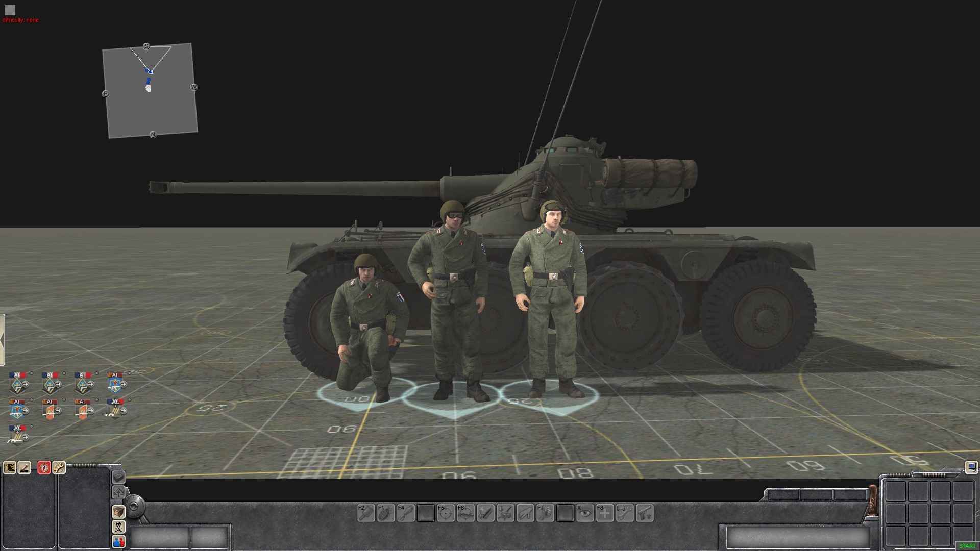The width and height of the screenshot is (980, 551).
Task: Select the wrench repair command in action bar
Action: 625,513
